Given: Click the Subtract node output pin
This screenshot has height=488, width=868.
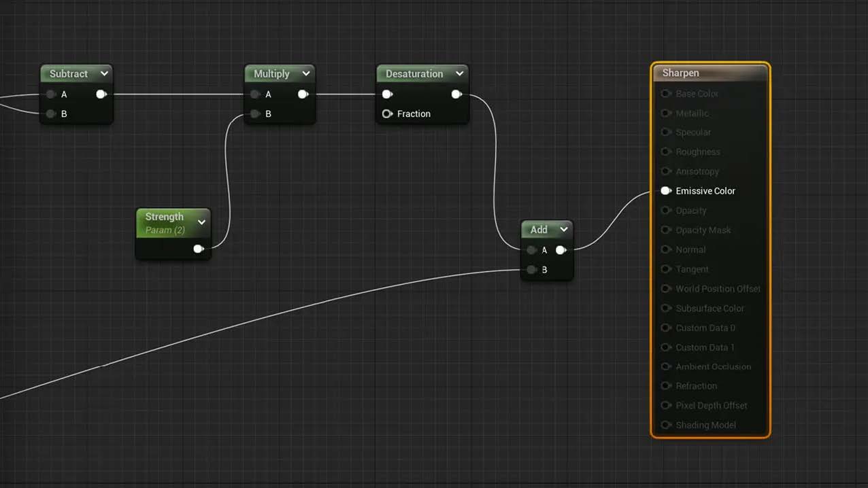Looking at the screenshot, I should tap(101, 94).
